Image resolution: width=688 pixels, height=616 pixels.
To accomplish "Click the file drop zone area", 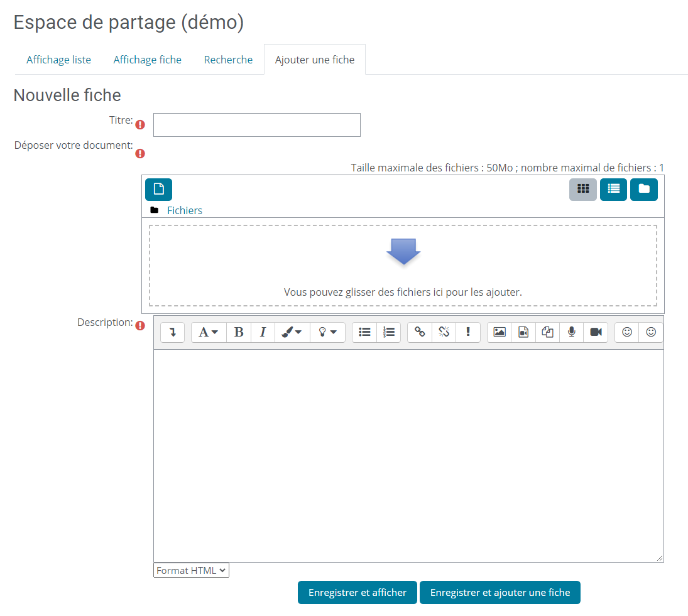I will (403, 266).
